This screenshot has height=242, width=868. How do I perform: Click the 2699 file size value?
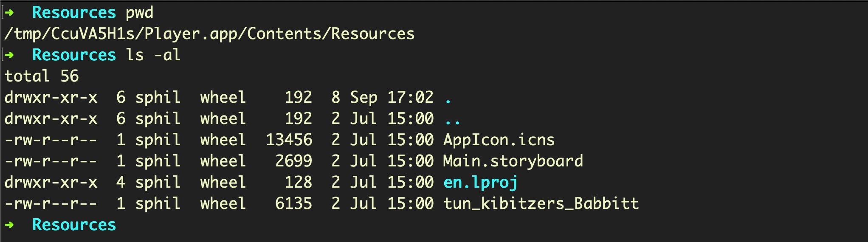pos(294,161)
